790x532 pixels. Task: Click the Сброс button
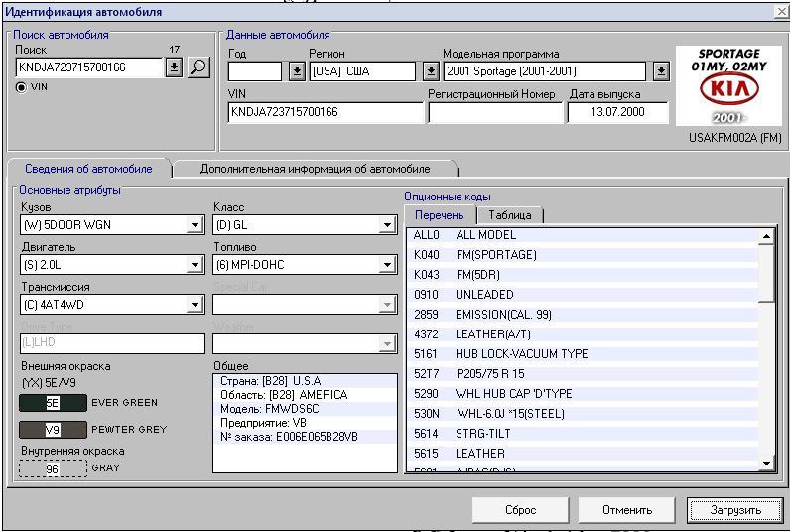[x=520, y=510]
